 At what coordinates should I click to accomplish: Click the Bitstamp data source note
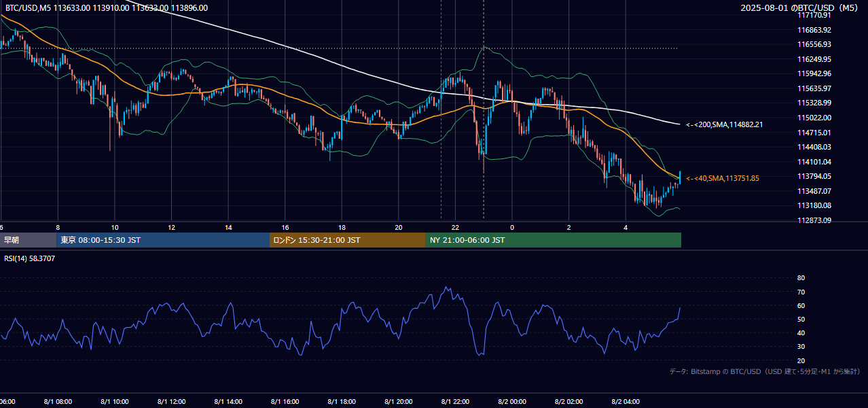click(765, 371)
